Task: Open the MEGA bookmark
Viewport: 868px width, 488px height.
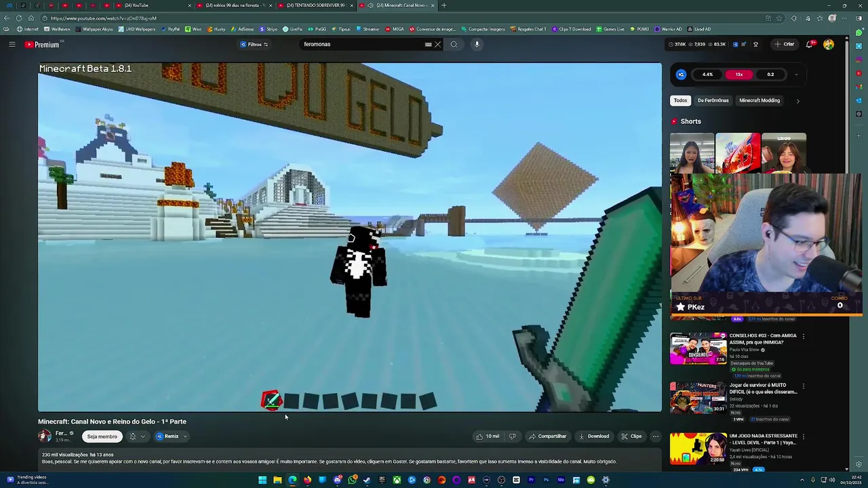Action: point(395,29)
